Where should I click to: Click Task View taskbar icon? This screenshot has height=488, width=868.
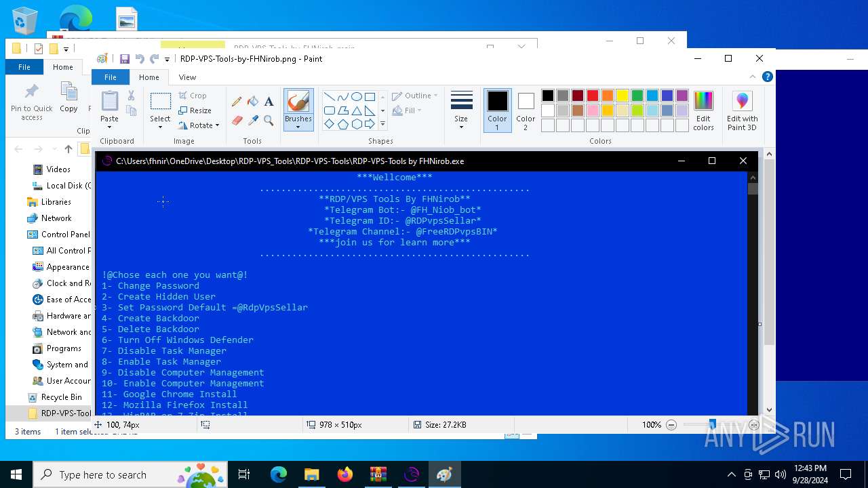click(244, 474)
